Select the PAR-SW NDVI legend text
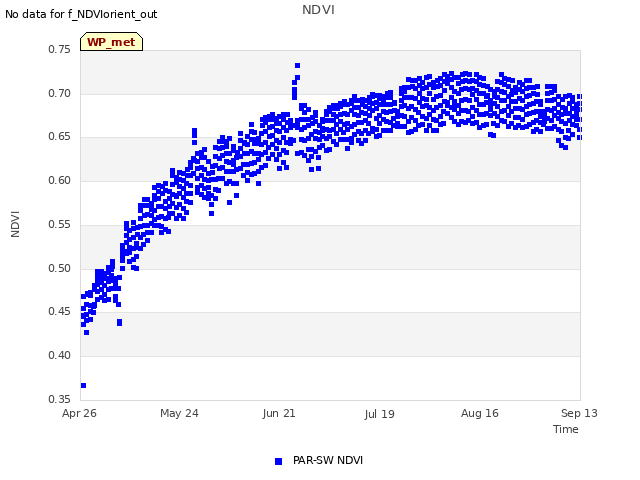Screen dimensions: 640x480 coord(328,460)
